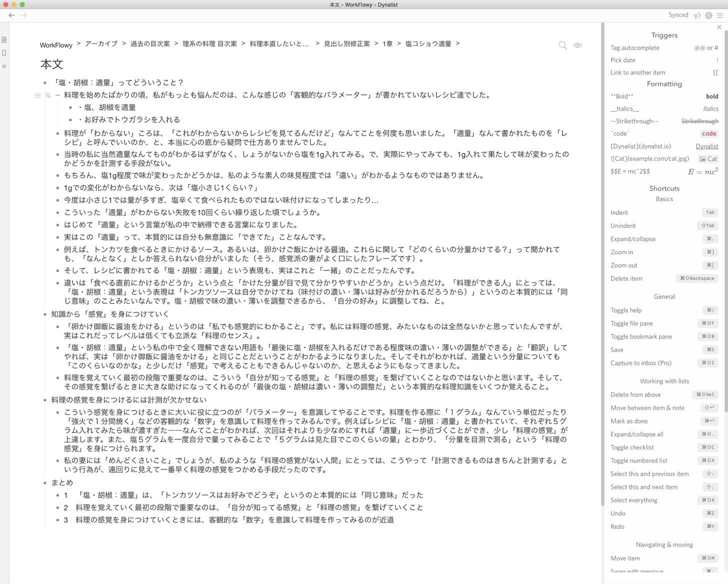Zoom into the first item using its magnifier icon
Image resolution: width=728 pixels, height=584 pixels.
pos(48,95)
